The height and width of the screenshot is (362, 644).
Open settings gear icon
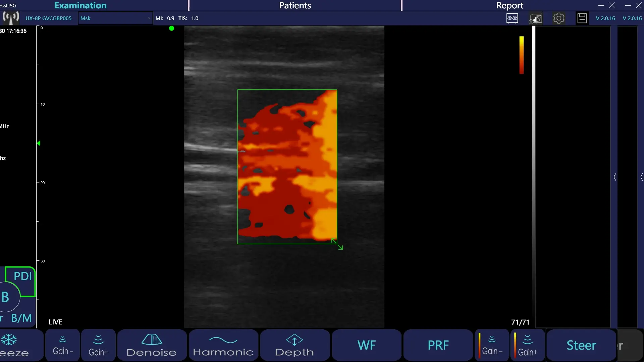pyautogui.click(x=559, y=18)
